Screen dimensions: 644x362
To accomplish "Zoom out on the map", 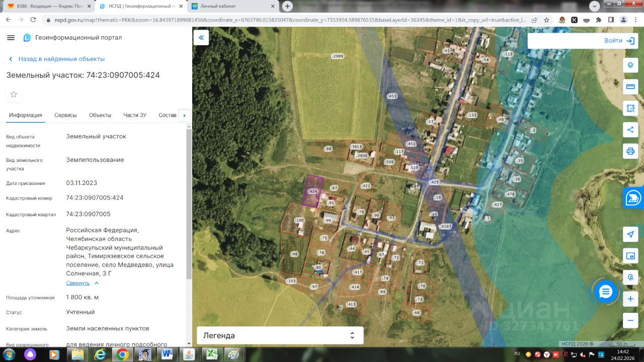I will [x=630, y=320].
